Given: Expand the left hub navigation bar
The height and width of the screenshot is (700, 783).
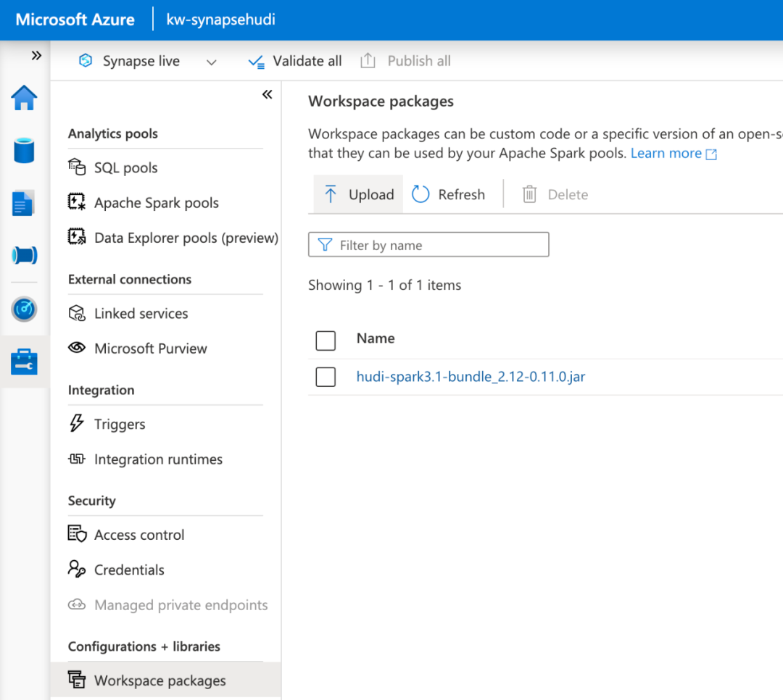Looking at the screenshot, I should (36, 56).
